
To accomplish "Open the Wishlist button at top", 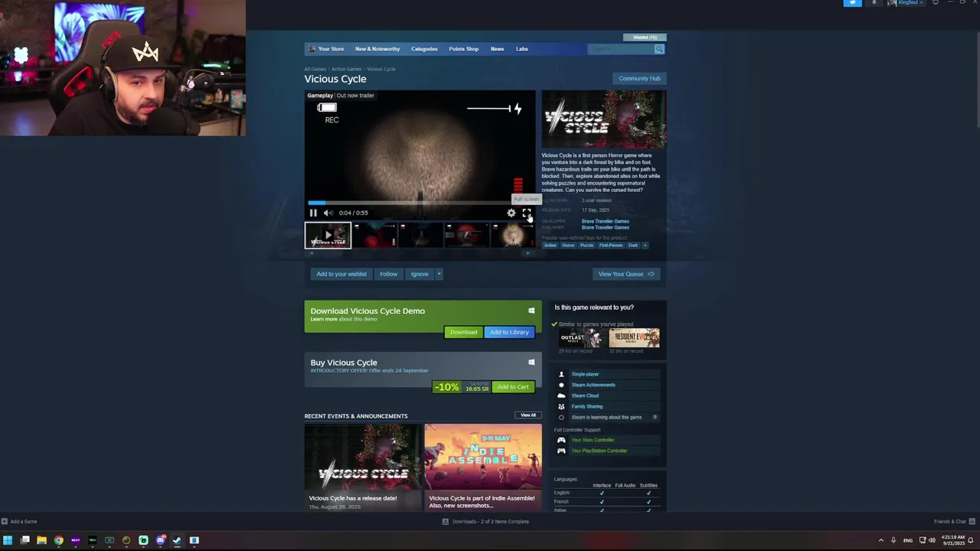I will [645, 37].
